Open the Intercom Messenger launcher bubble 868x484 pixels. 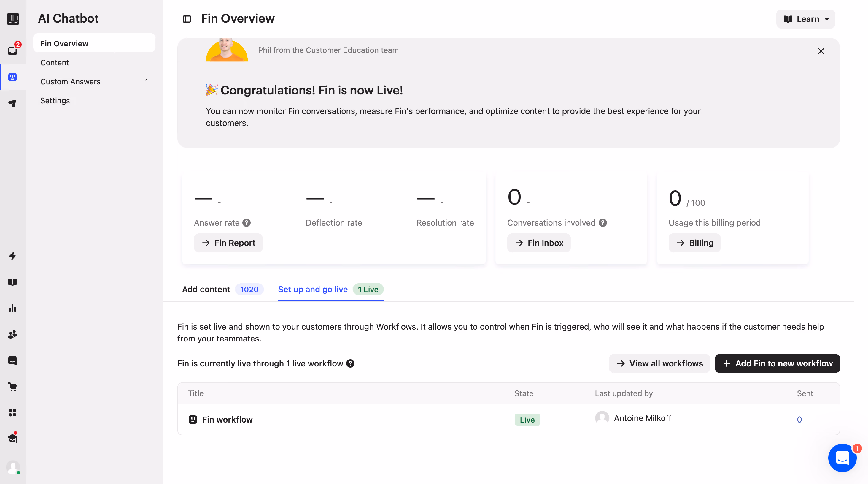pos(842,458)
